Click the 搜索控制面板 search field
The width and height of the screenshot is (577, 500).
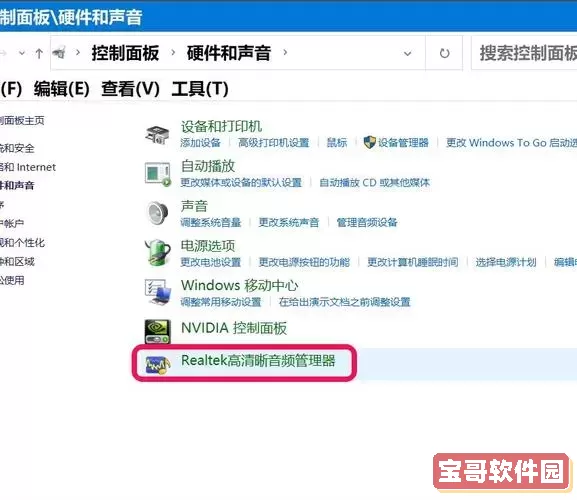click(x=524, y=53)
